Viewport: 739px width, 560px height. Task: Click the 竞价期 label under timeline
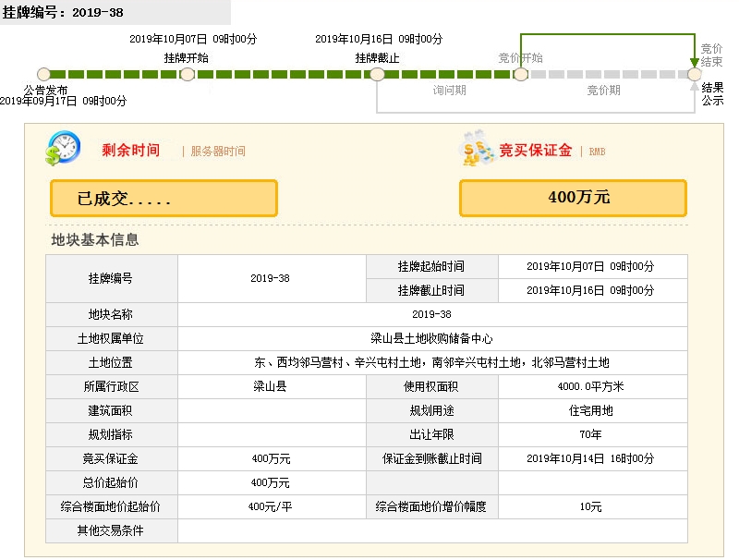604,90
